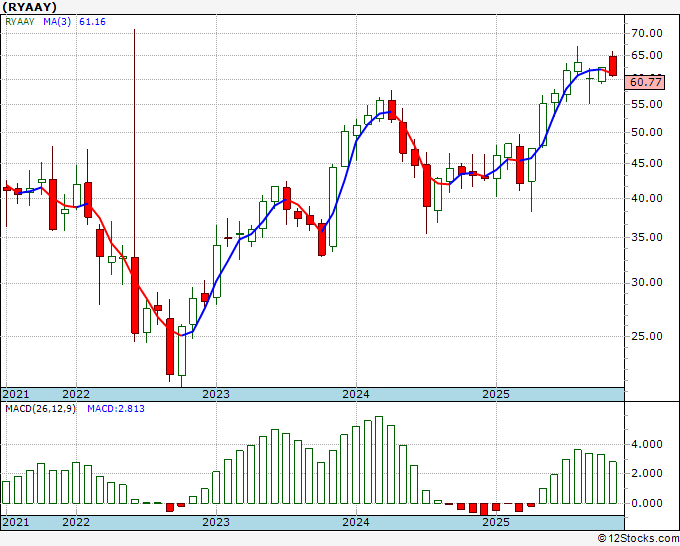Click the MACD(26,12,9) indicator label
The width and height of the screenshot is (680, 546).
[x=40, y=409]
